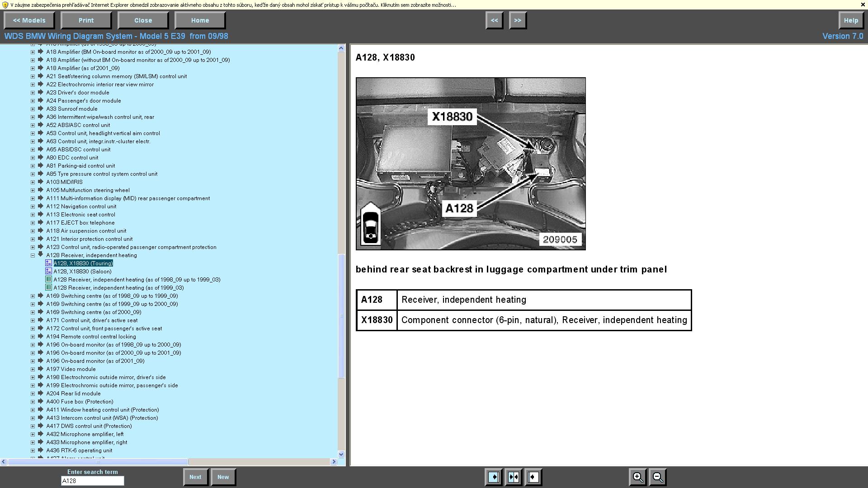
Task: Open the Help button
Action: click(x=850, y=20)
